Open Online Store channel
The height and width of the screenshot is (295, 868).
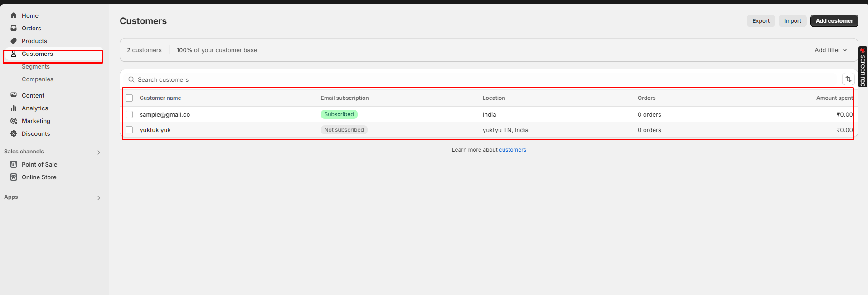tap(39, 177)
